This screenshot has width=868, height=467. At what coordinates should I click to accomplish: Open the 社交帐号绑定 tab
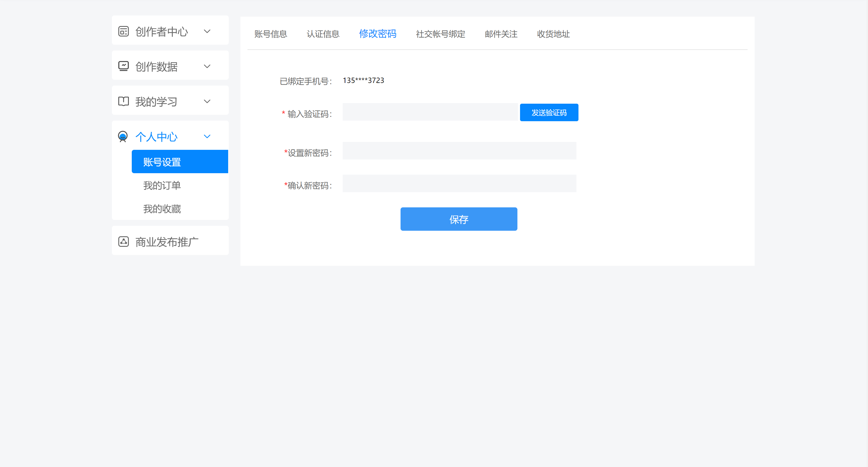click(440, 34)
